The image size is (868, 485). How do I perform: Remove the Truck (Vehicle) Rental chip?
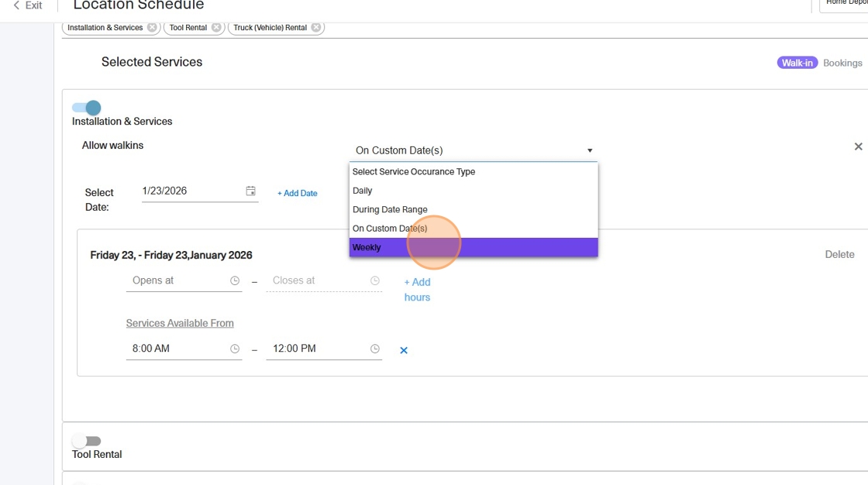point(316,28)
